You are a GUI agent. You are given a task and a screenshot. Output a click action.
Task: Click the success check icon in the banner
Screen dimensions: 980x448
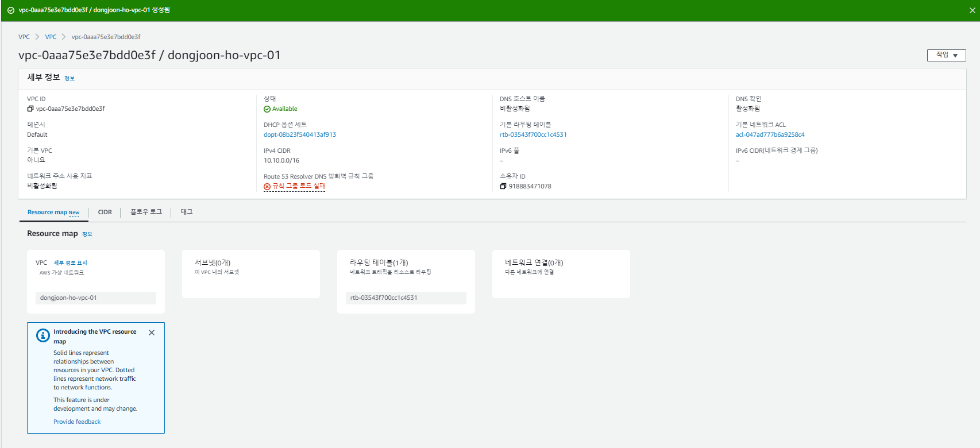(x=11, y=10)
